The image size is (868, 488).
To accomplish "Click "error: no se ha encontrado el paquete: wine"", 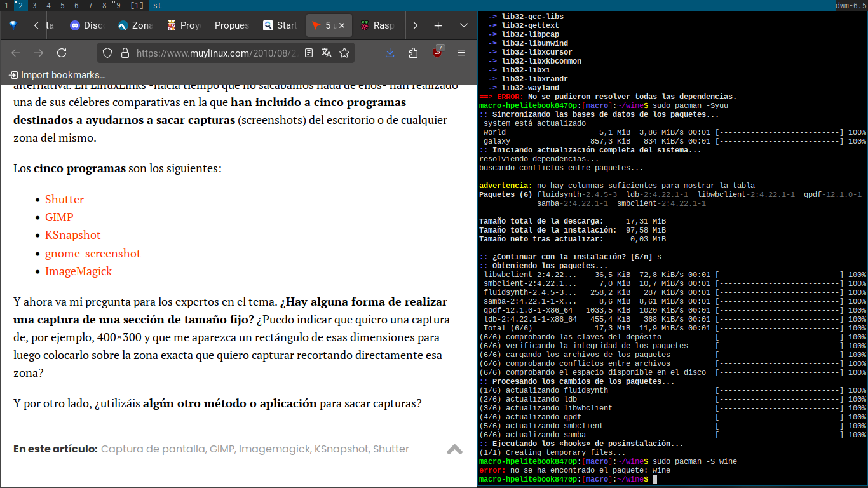I will [x=574, y=470].
